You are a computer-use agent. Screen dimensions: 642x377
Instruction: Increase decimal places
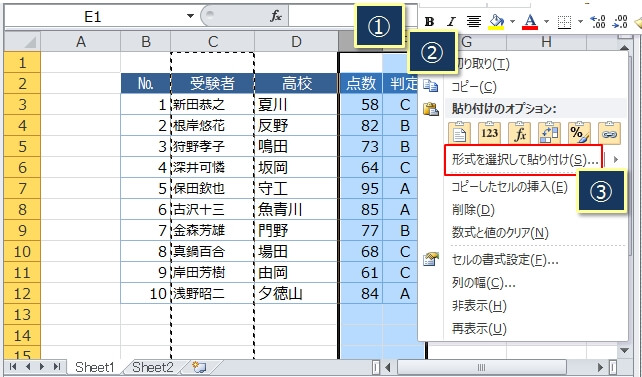(597, 21)
